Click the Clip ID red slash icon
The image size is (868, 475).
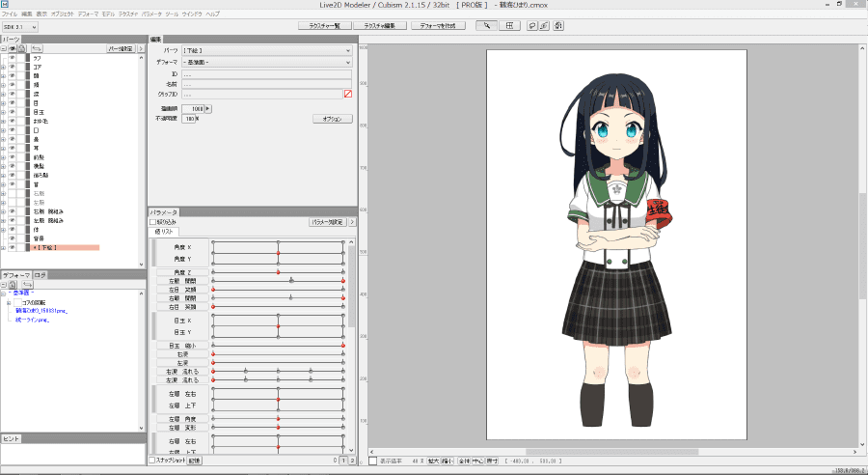click(x=347, y=94)
